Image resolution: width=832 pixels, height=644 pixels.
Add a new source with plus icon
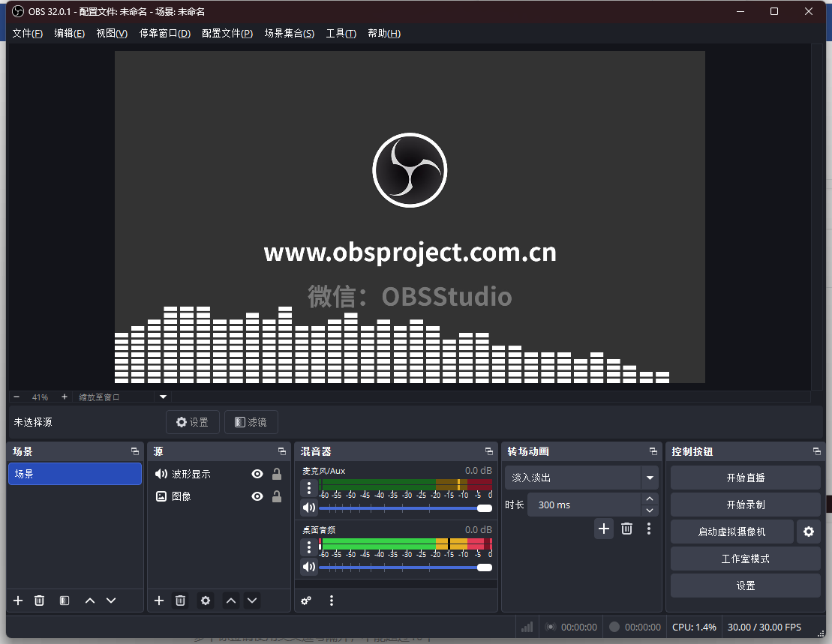[x=159, y=601]
